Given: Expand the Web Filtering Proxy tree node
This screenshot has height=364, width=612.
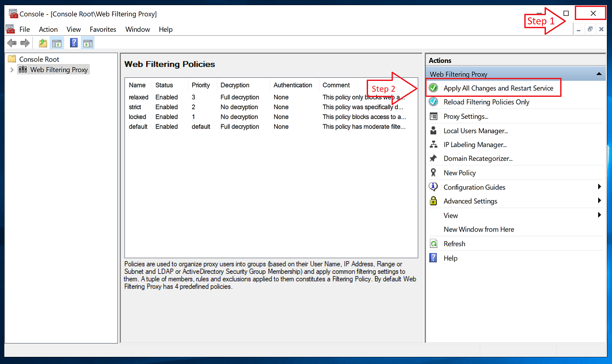Looking at the screenshot, I should point(12,70).
